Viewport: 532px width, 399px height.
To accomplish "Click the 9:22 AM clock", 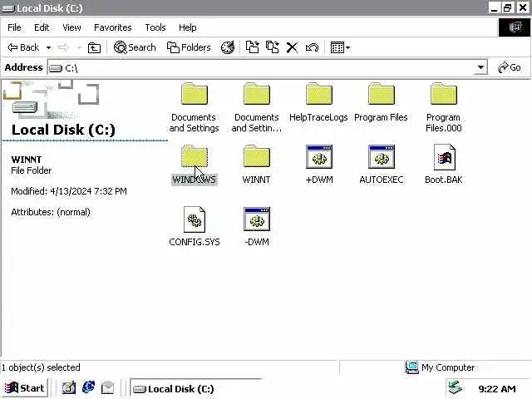I will click(x=497, y=389).
